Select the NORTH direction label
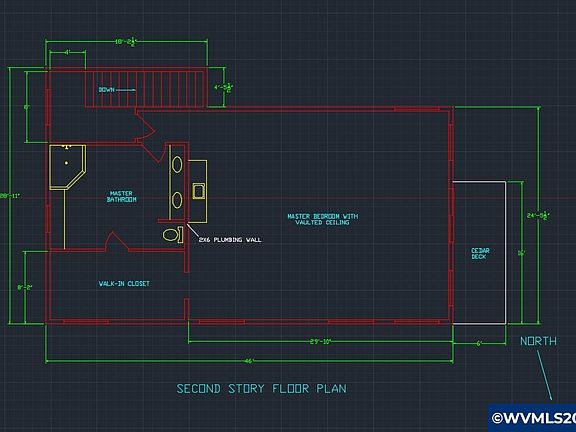 pos(538,341)
